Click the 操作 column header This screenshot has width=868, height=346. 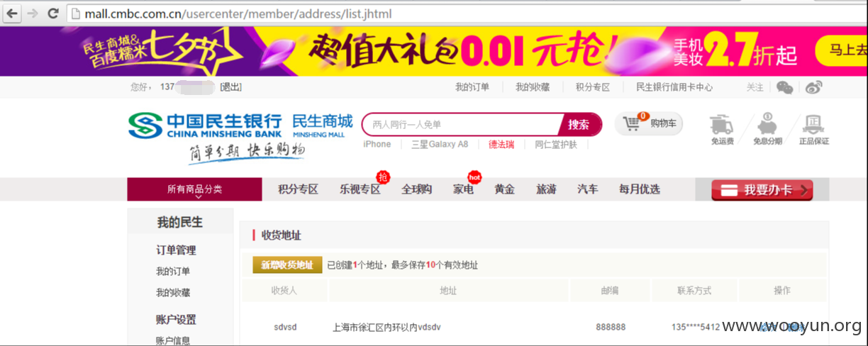pos(782,291)
